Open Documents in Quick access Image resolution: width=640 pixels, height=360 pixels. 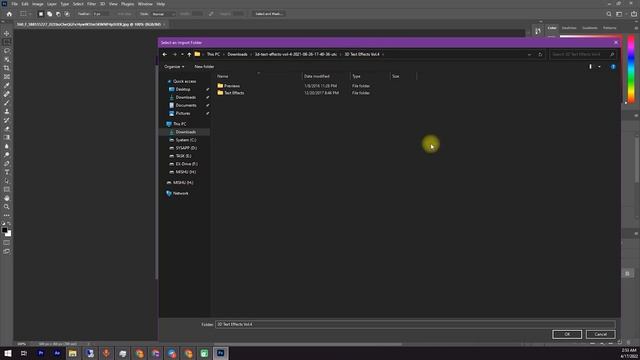point(186,105)
